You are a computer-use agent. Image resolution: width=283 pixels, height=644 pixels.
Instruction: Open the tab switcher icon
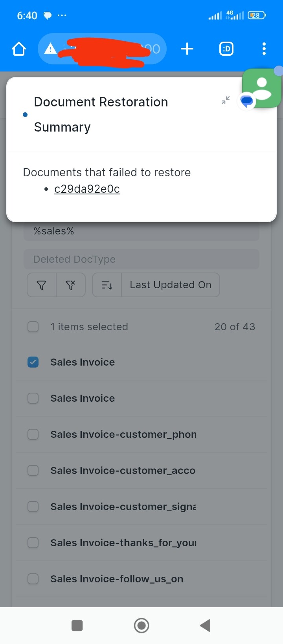click(226, 49)
